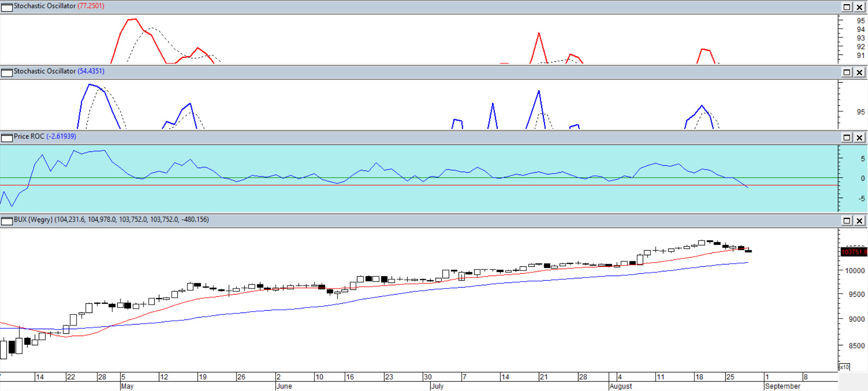This screenshot has height=391, width=868.
Task: Close the Stochastic Oscillator (54.4351) panel
Action: [x=859, y=72]
